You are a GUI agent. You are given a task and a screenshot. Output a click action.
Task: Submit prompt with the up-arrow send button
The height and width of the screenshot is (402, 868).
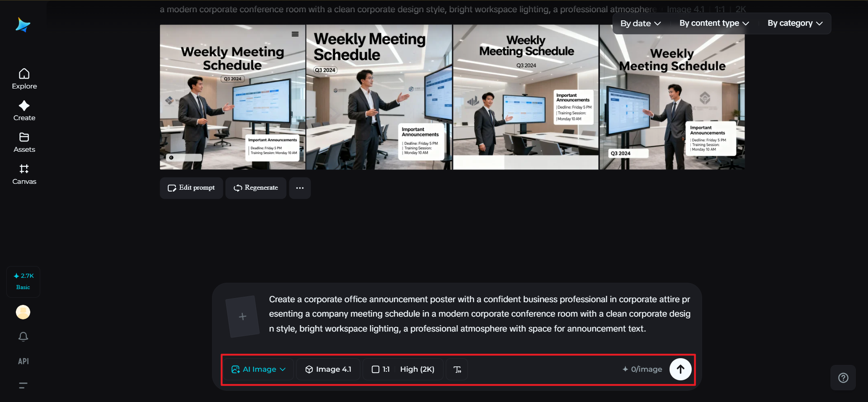(x=680, y=369)
